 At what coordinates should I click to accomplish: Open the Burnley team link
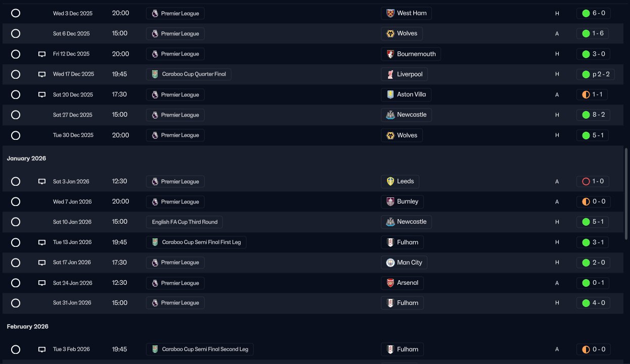(402, 201)
